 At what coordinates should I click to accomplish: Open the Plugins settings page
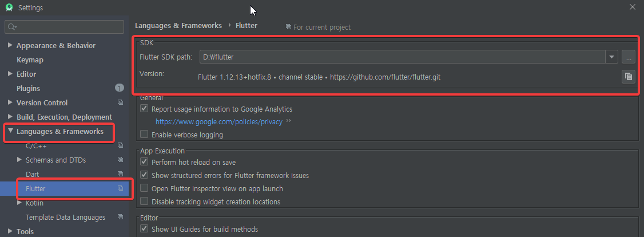(29, 88)
